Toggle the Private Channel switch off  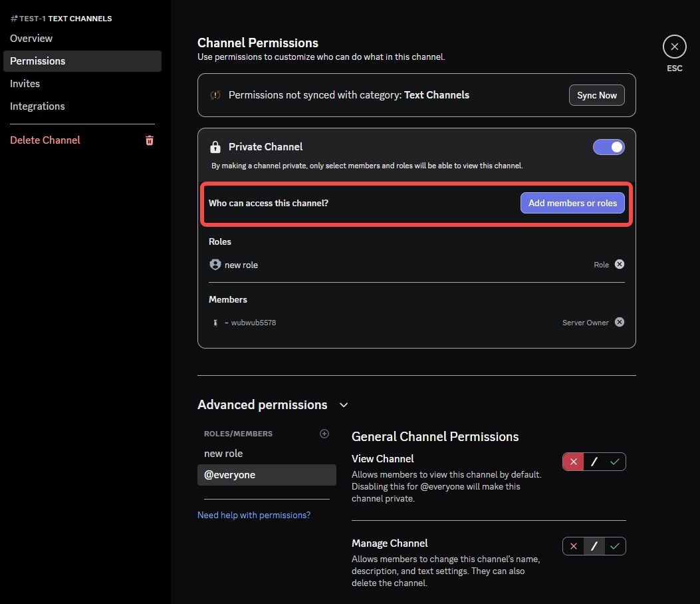pos(608,147)
